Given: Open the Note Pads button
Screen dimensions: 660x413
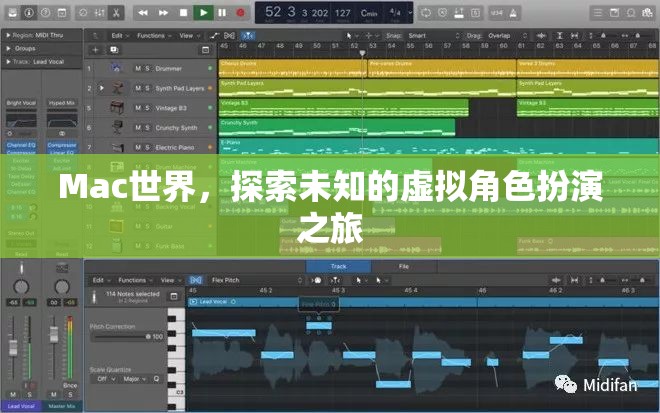Looking at the screenshot, I should (x=614, y=13).
